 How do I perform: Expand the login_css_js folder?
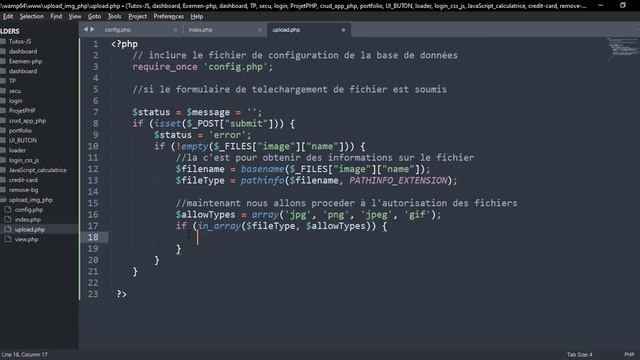pos(24,160)
